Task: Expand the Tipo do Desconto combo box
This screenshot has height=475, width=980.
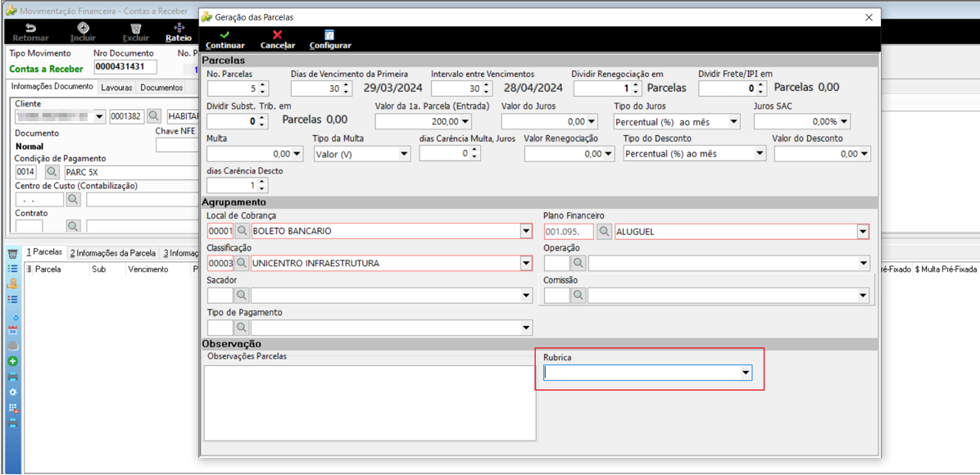Action: pos(760,153)
